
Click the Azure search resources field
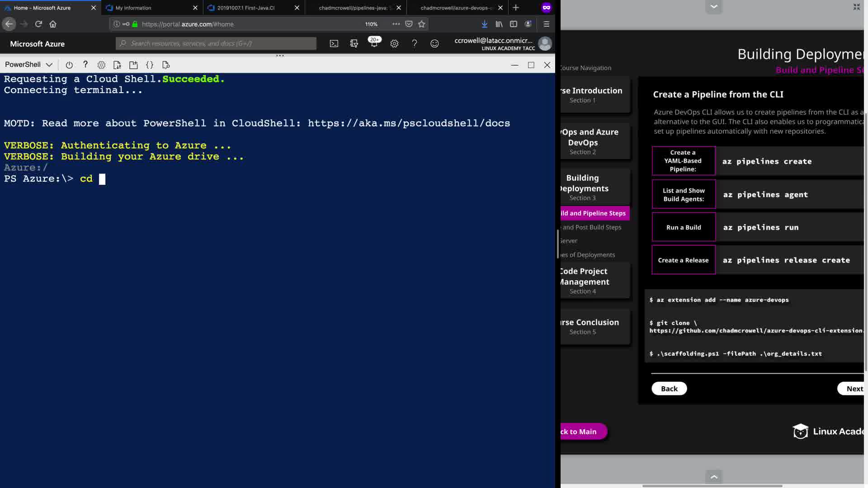coord(216,43)
